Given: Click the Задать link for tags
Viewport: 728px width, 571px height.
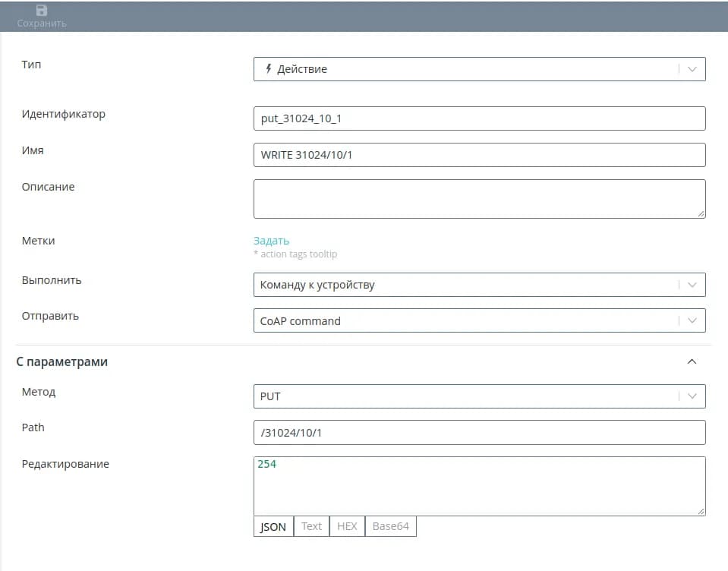Looking at the screenshot, I should tap(271, 241).
